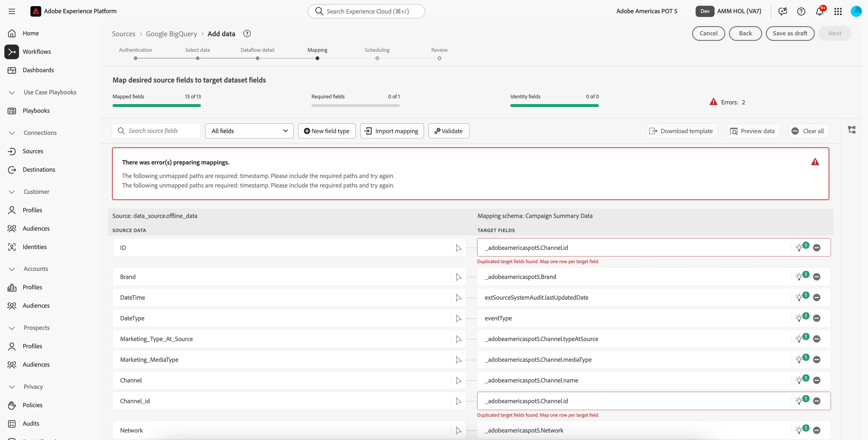Screen dimensions: 868x440
Task: Open the hamburger navigation menu
Action: click(12, 11)
